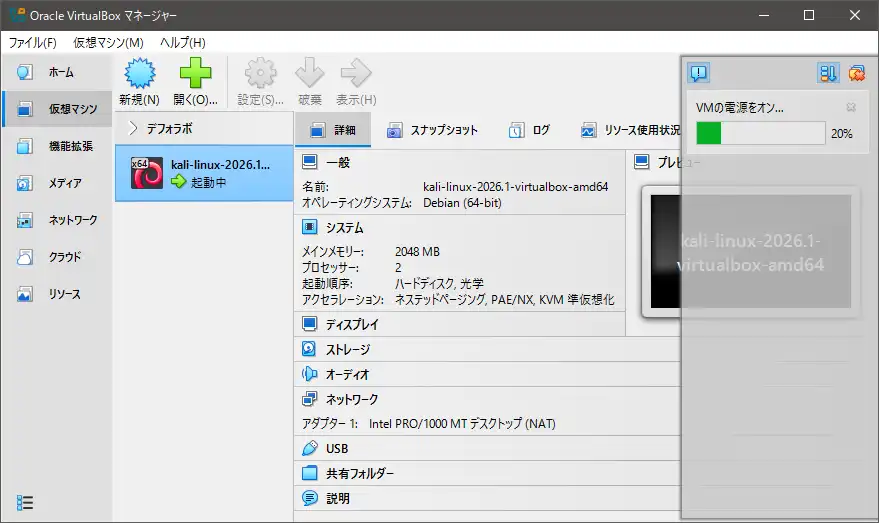Open the リソース sidebar section
Image resolution: width=879 pixels, height=523 pixels.
56,294
